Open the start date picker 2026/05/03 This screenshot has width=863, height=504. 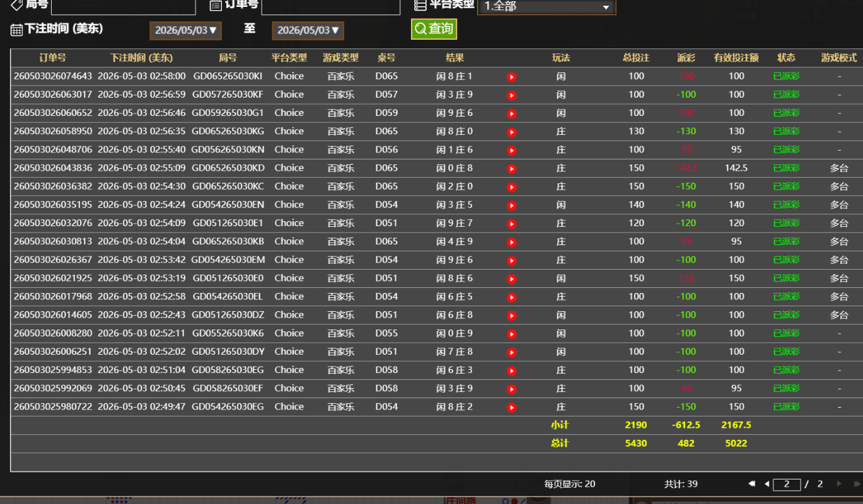point(185,30)
